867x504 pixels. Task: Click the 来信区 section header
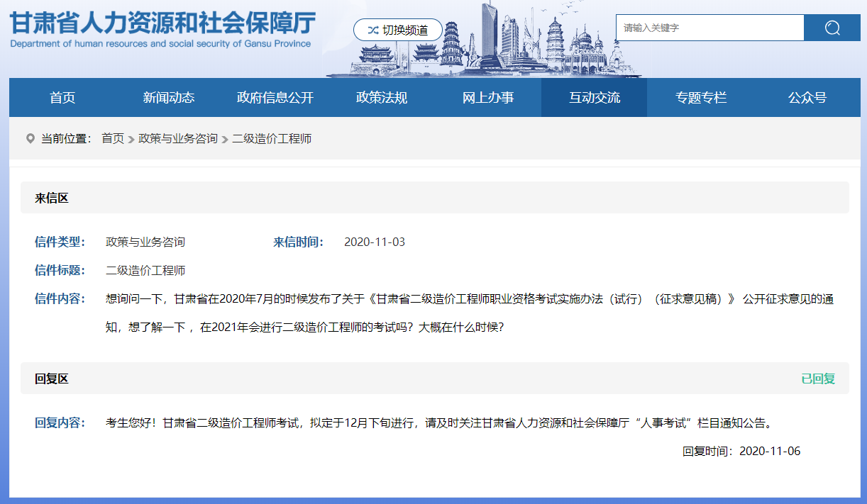point(52,198)
